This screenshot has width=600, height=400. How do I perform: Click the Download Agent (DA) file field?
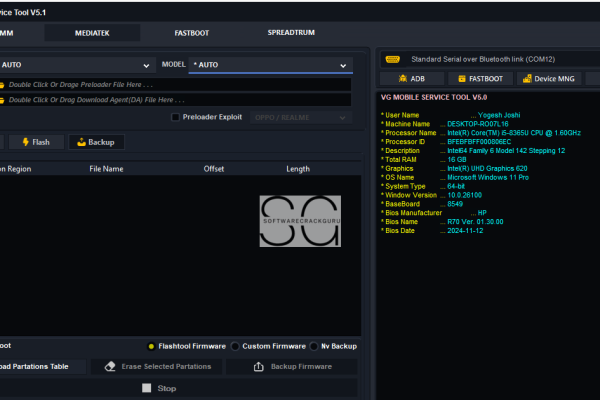[176, 100]
